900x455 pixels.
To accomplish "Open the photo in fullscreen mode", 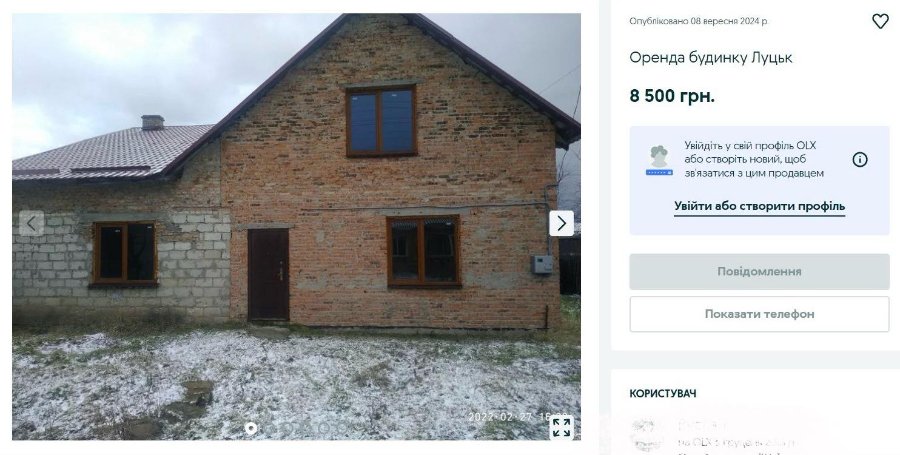I will [x=561, y=427].
